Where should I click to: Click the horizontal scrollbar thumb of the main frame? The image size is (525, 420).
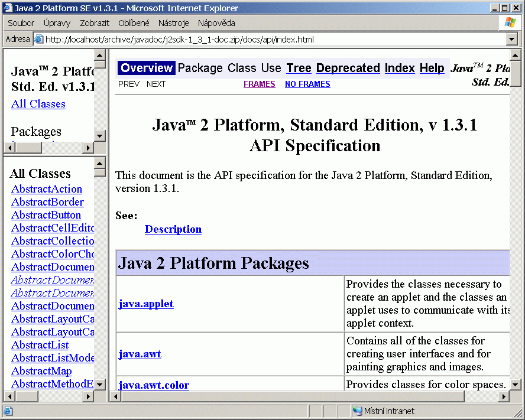293,396
